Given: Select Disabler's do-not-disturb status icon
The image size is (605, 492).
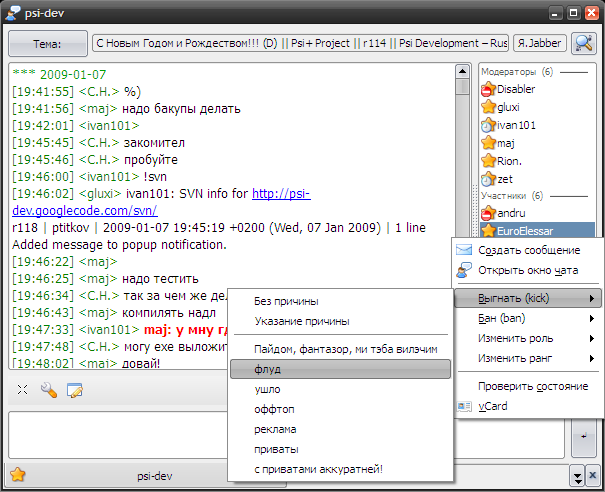Looking at the screenshot, I should [488, 89].
